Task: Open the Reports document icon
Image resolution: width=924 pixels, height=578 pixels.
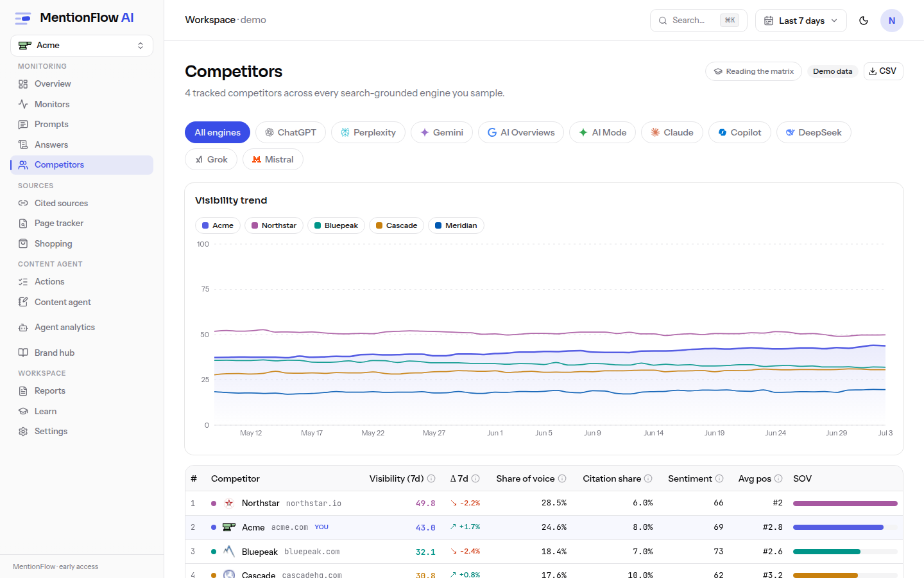Action: click(x=23, y=391)
